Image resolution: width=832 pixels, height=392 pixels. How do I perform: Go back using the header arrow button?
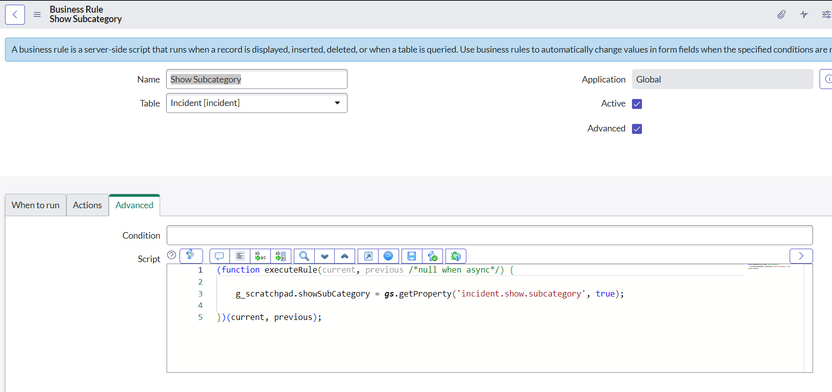point(14,14)
